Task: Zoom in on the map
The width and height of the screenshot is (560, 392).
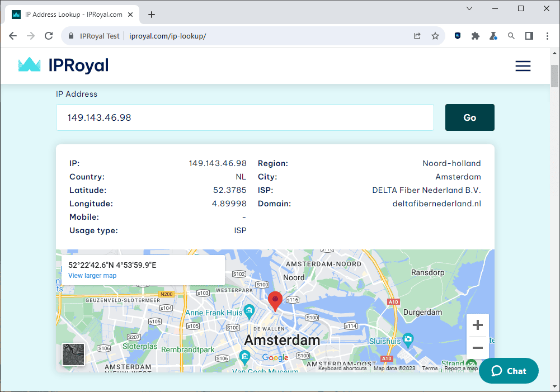Action: click(x=478, y=325)
